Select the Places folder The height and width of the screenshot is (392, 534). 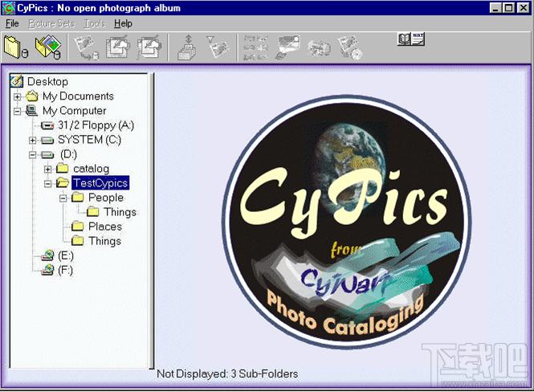tap(105, 227)
